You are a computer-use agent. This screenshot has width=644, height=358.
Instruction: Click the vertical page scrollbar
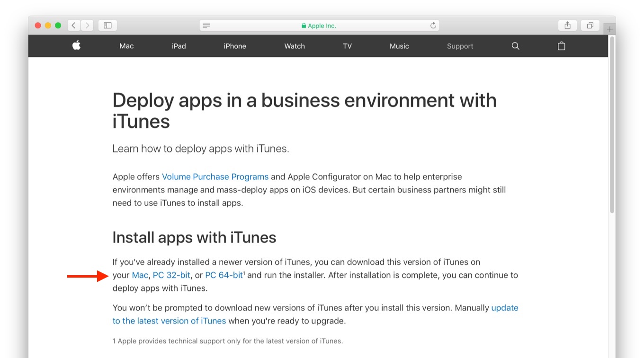click(612, 124)
